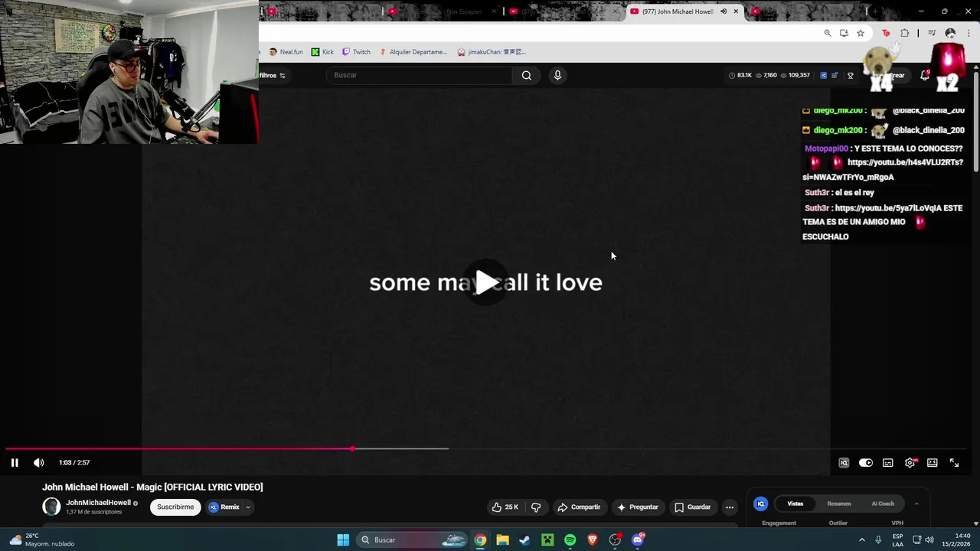Click install app icon in address bar
This screenshot has height=551, width=980.
[x=844, y=33]
